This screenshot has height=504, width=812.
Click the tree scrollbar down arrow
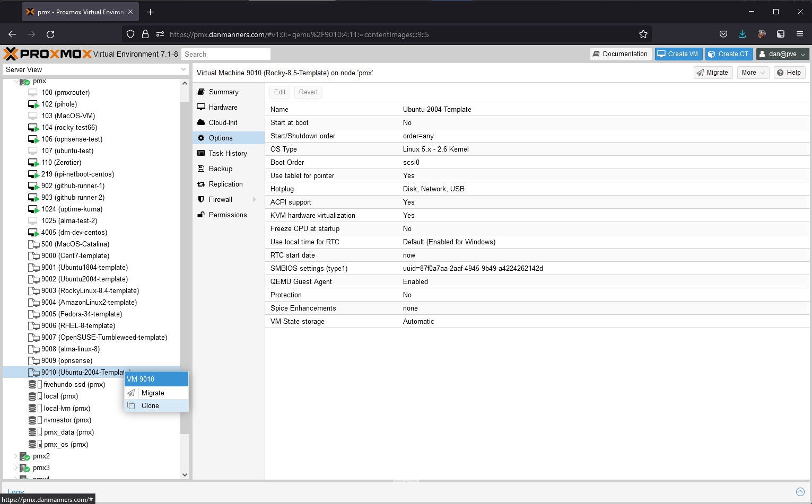click(185, 474)
